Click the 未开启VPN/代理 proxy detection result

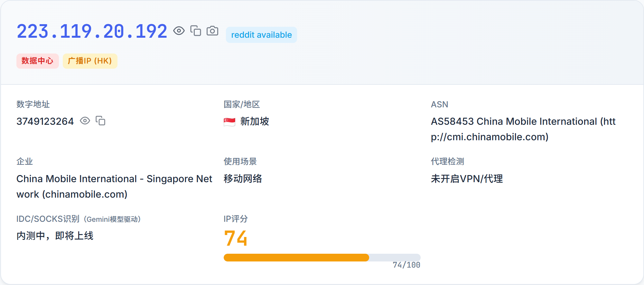[x=467, y=179]
